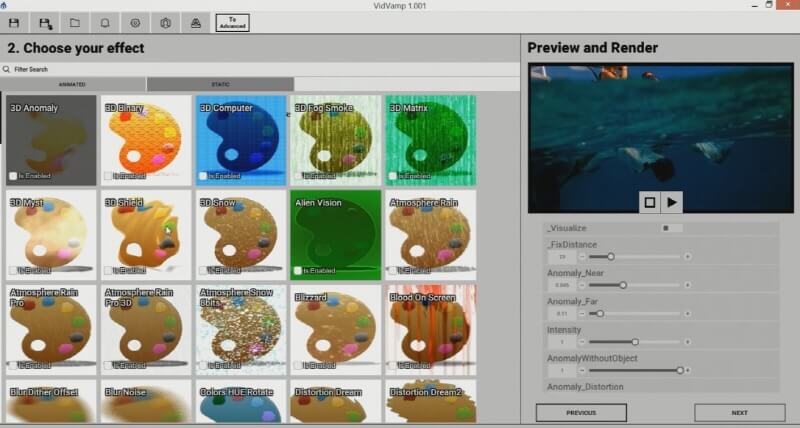Click the NEXT button
This screenshot has height=428, width=800.
coord(740,413)
